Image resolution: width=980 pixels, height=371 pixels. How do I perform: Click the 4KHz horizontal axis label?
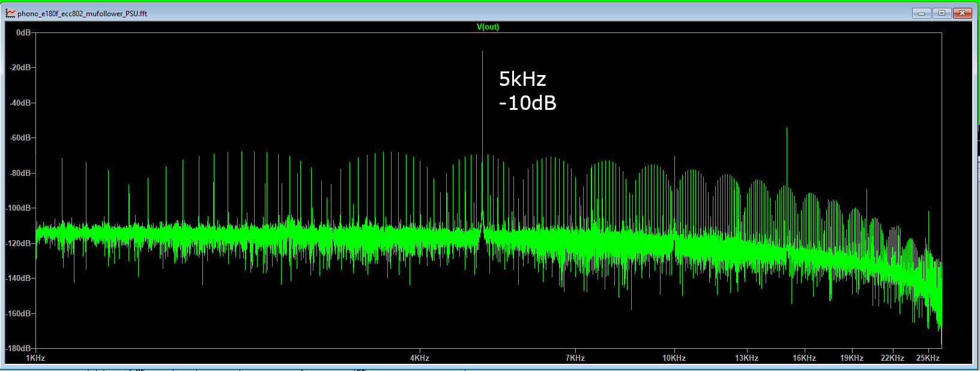[420, 358]
